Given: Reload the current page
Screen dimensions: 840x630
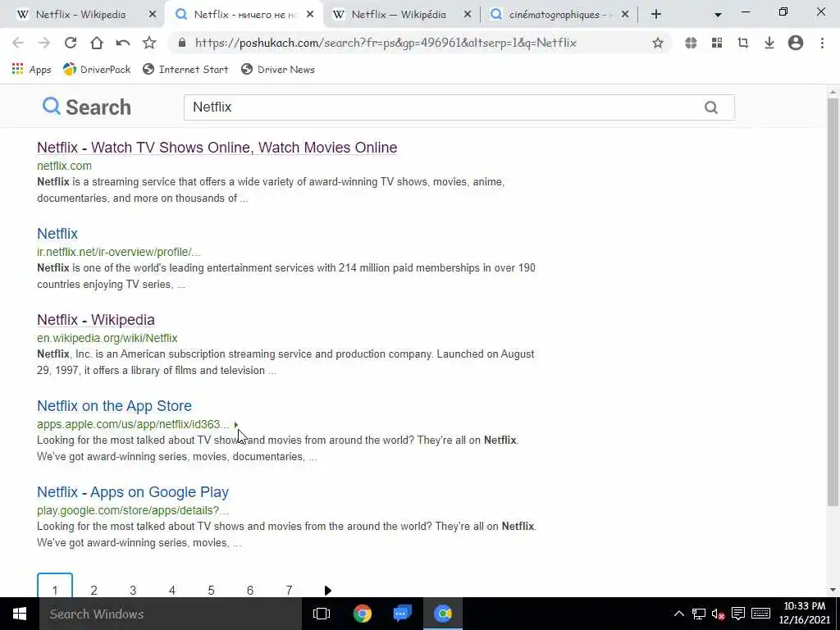Looking at the screenshot, I should click(71, 43).
